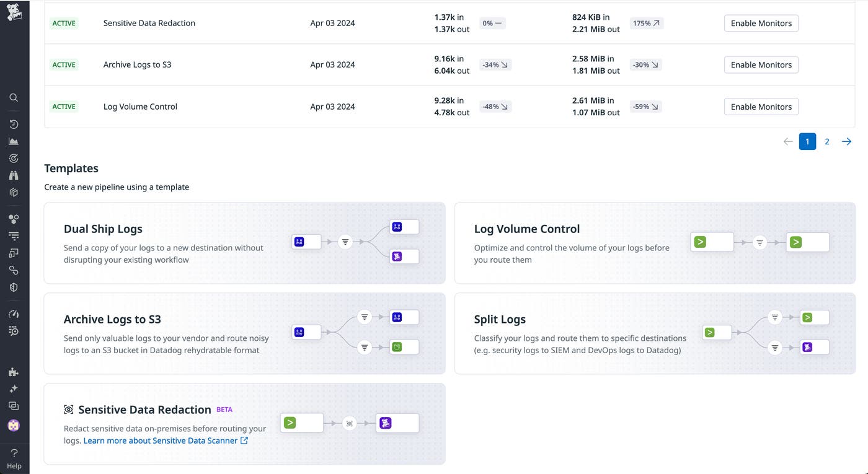The width and height of the screenshot is (868, 474).
Task: Open the Dashboards icon in the sidebar
Action: click(14, 141)
